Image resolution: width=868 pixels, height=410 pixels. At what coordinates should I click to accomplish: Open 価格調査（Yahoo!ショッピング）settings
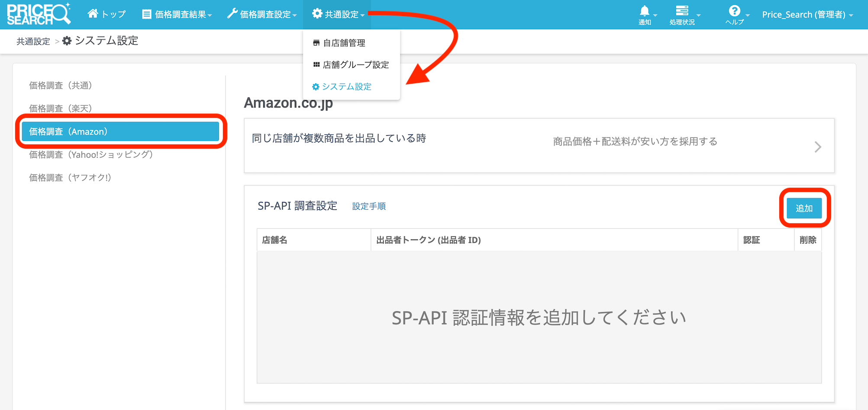point(91,155)
